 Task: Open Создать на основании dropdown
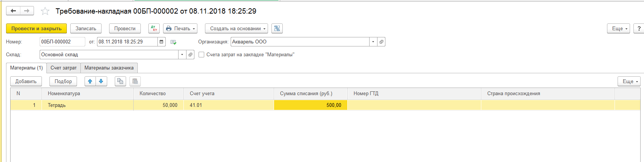237,28
